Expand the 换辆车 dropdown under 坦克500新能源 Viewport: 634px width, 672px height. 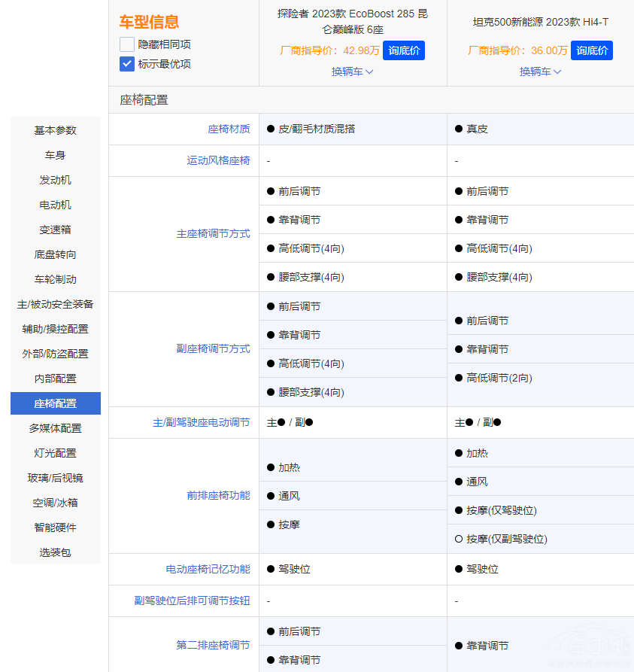tap(540, 72)
